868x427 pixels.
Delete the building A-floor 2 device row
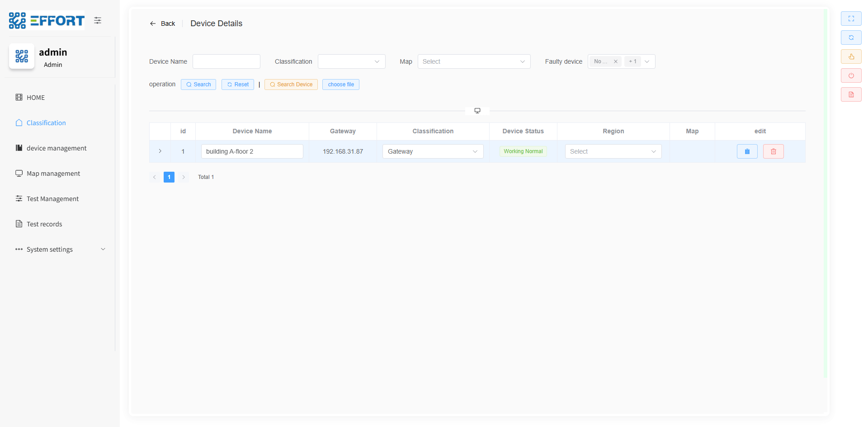click(773, 151)
